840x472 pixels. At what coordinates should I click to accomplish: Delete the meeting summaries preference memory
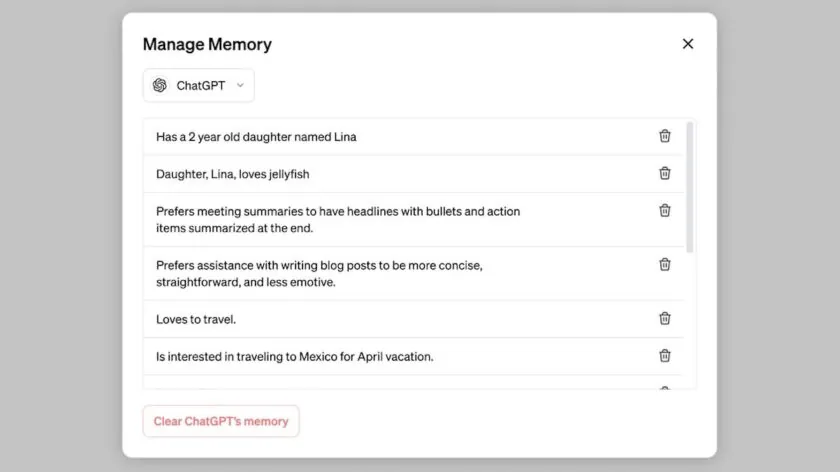click(665, 210)
